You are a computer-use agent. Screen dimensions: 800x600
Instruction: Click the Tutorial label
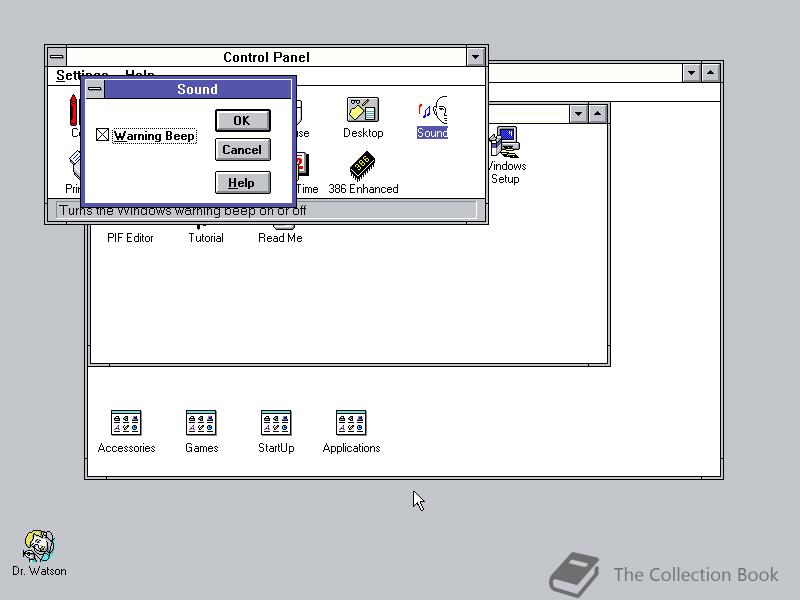tap(206, 238)
